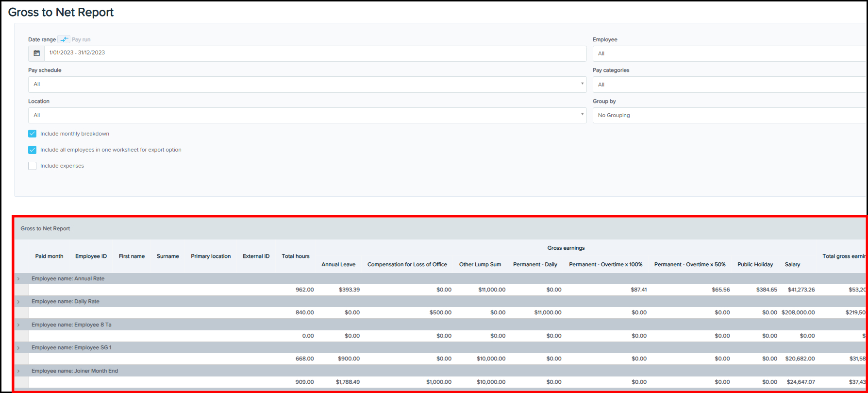Screen dimensions: 868x393
Task: Open the Location dropdown
Action: pos(307,115)
